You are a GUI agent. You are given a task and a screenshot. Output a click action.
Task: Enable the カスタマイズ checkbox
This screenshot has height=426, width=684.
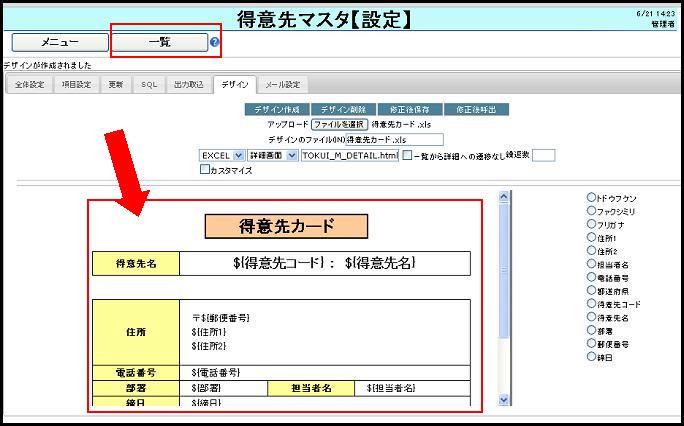[205, 170]
